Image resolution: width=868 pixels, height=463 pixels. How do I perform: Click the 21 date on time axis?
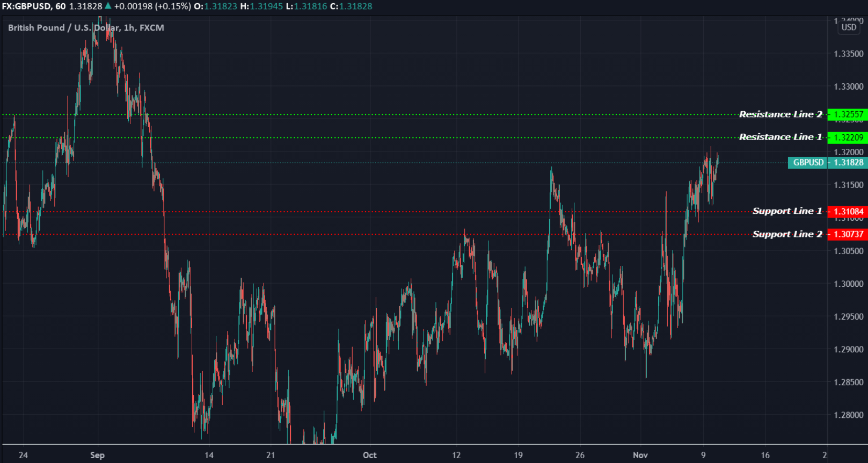[x=271, y=455]
